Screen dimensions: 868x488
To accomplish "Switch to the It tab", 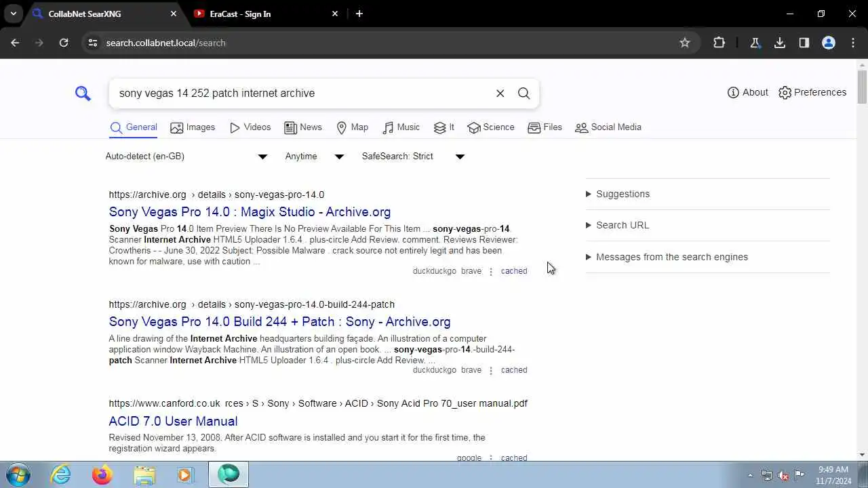I will (444, 127).
